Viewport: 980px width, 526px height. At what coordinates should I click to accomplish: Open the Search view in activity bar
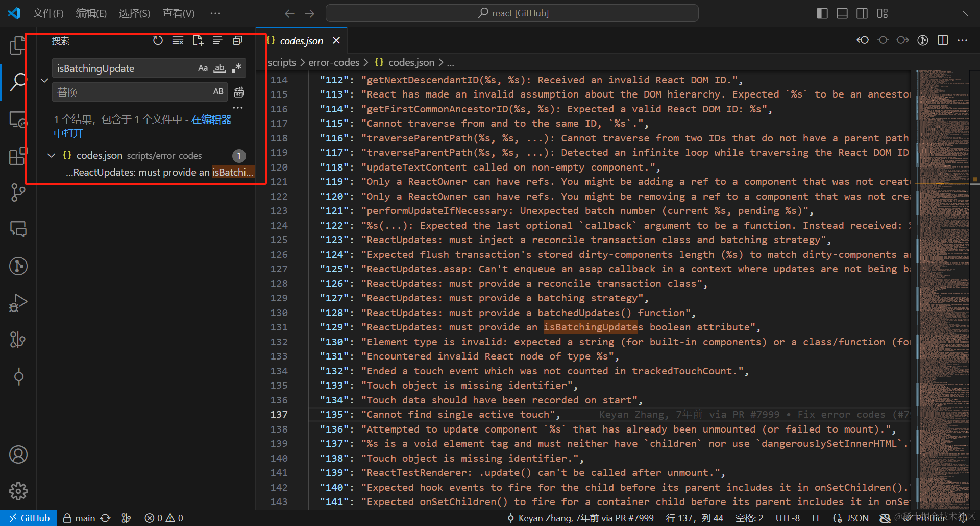click(x=18, y=82)
